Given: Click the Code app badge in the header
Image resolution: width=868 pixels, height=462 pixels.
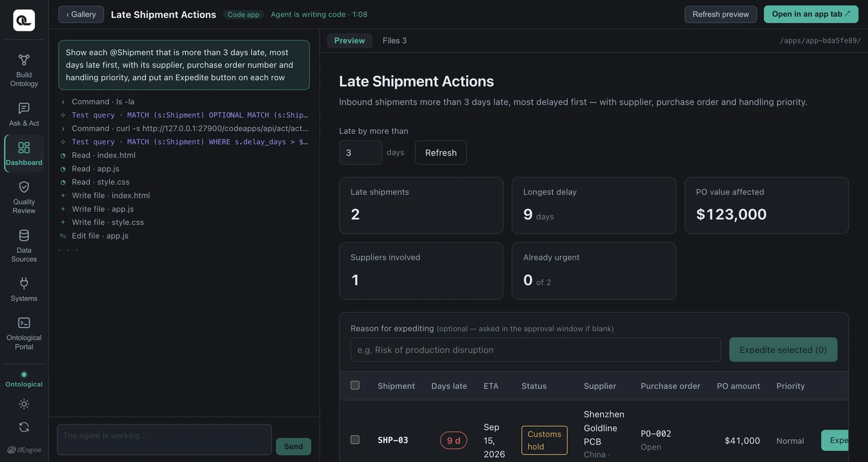Looking at the screenshot, I should point(244,15).
